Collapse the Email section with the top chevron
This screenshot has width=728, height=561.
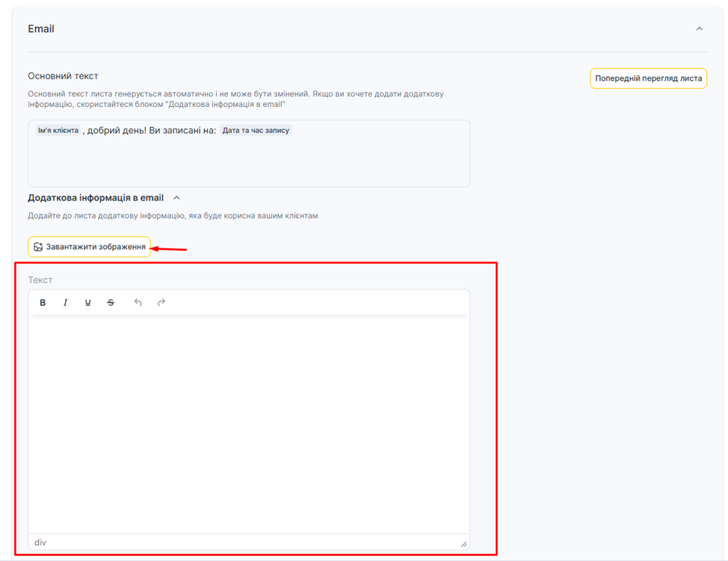pos(700,29)
